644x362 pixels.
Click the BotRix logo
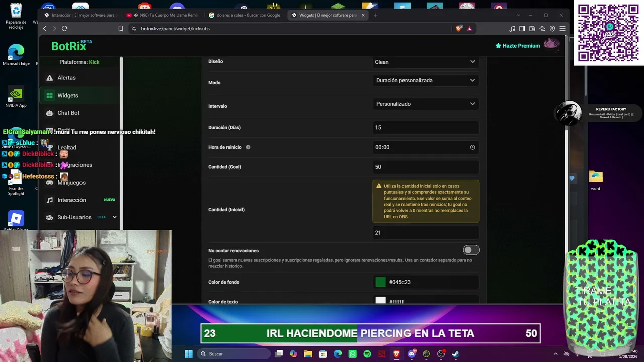click(71, 46)
